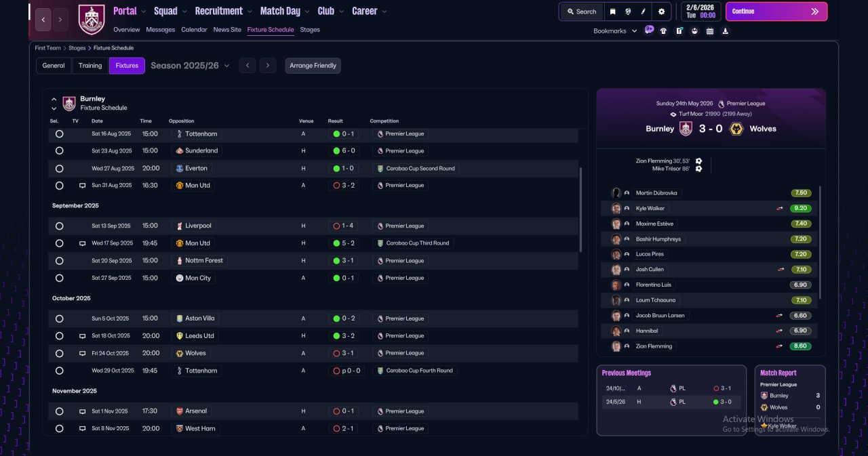The image size is (868, 456).
Task: Click the goal ball icon beside Mike Trésor 86'
Action: click(x=698, y=169)
